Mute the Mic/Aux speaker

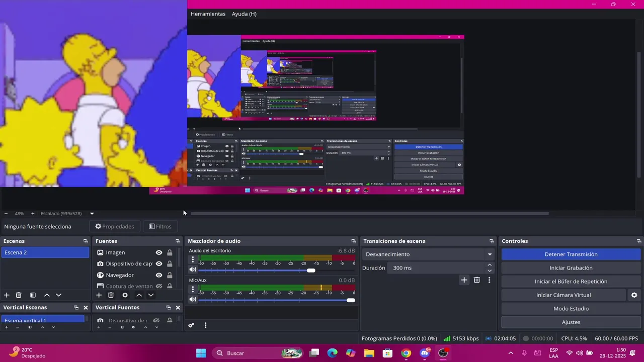[193, 299]
